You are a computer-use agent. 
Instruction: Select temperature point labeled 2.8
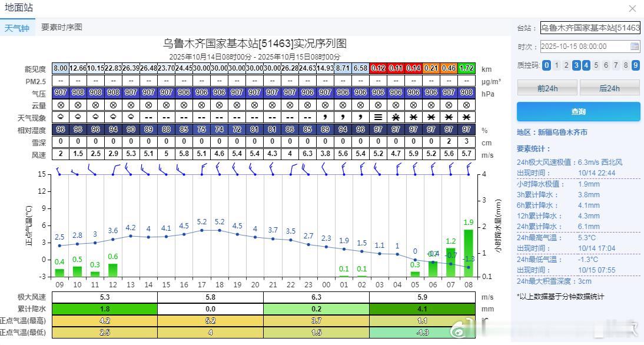coord(77,244)
